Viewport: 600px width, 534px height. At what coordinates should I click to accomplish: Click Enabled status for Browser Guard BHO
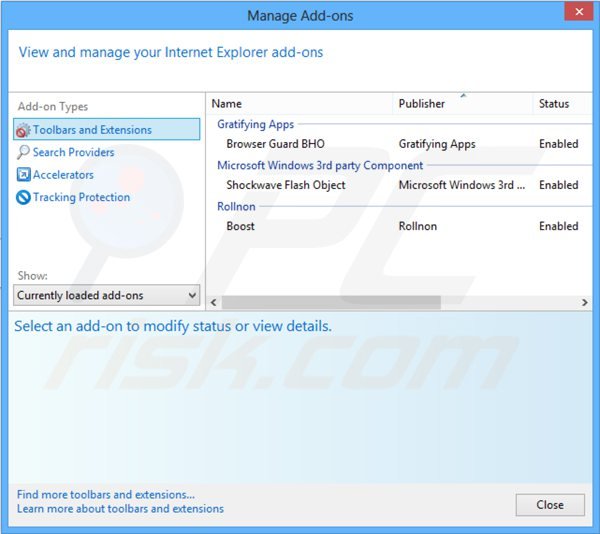pyautogui.click(x=559, y=144)
